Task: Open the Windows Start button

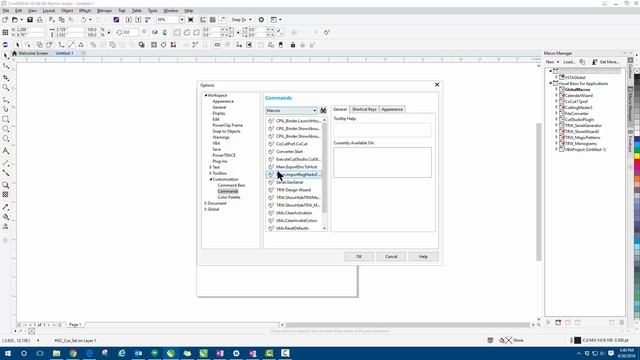Action: (8, 353)
